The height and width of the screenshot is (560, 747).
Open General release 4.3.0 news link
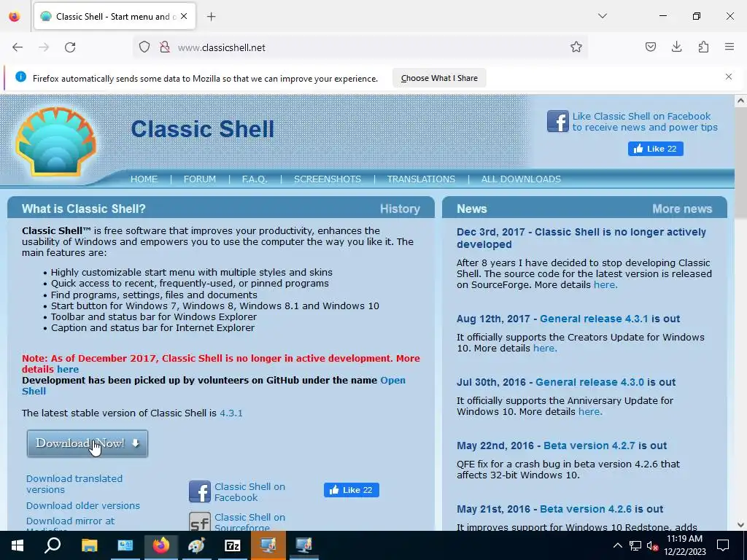point(589,382)
